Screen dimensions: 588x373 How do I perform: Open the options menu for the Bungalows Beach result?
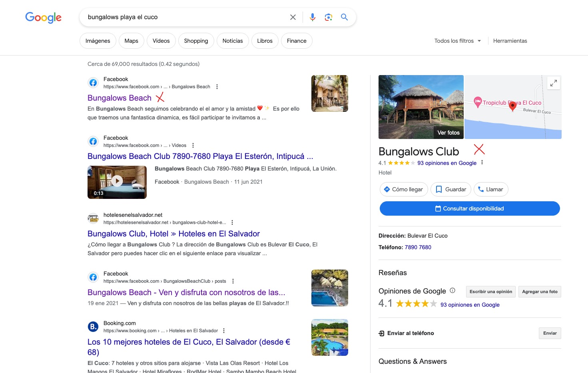coord(217,87)
